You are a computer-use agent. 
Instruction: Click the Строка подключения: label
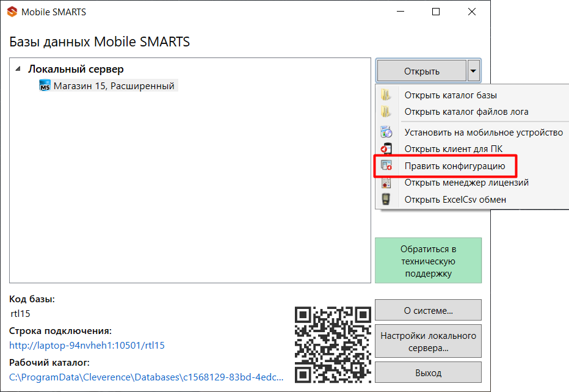click(x=60, y=331)
